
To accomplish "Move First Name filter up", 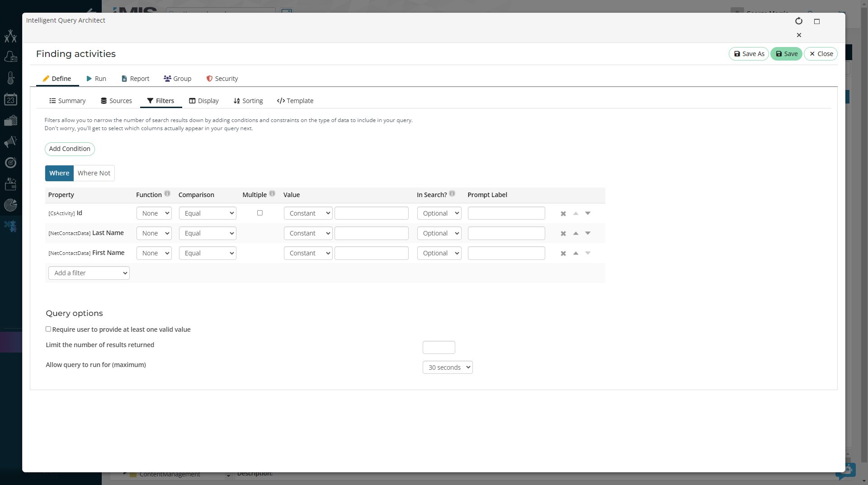I will pos(576,253).
